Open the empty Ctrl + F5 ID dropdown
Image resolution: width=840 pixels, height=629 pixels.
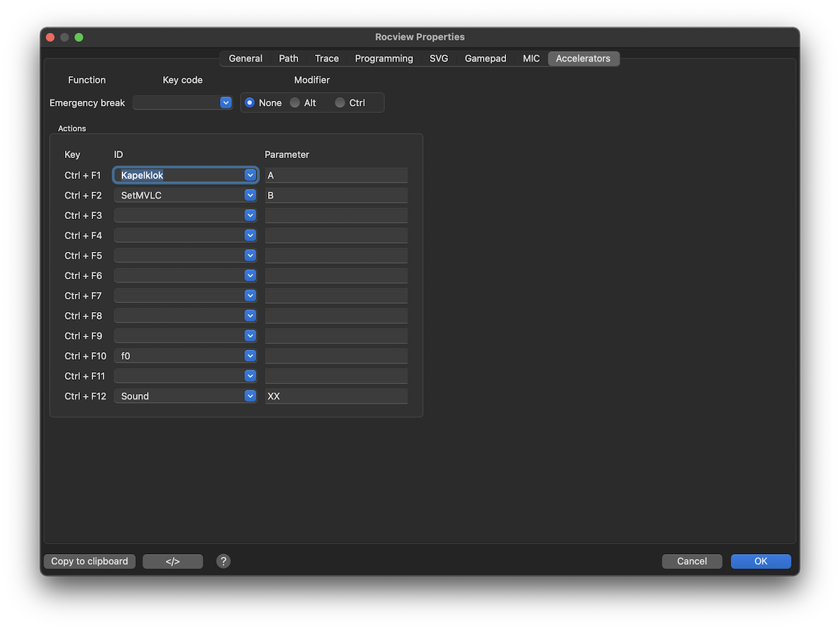pos(250,255)
